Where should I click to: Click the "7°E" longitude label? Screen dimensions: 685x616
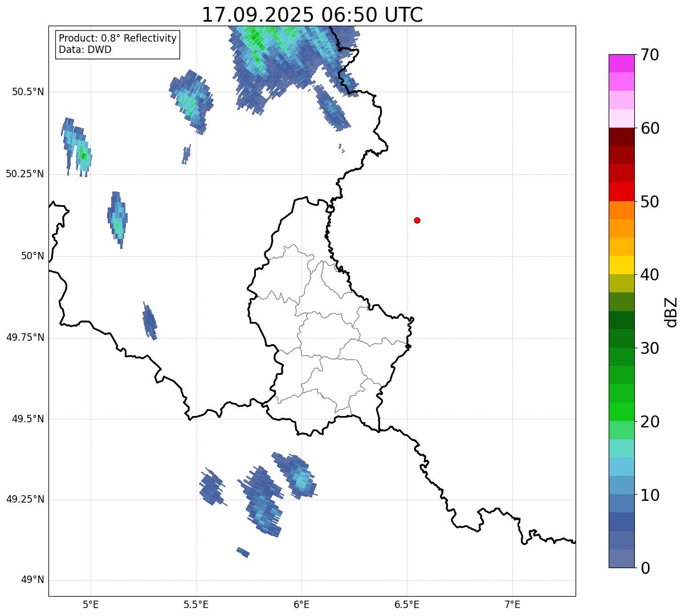(512, 604)
